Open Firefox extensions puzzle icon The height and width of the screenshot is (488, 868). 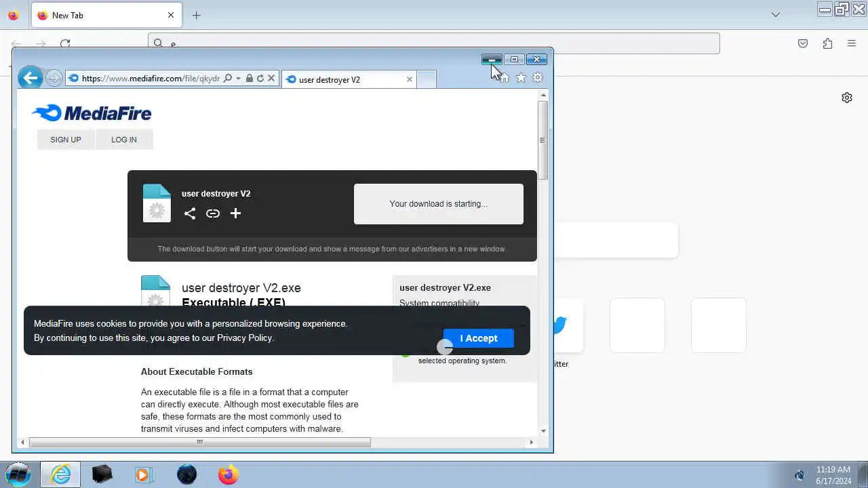(x=827, y=43)
